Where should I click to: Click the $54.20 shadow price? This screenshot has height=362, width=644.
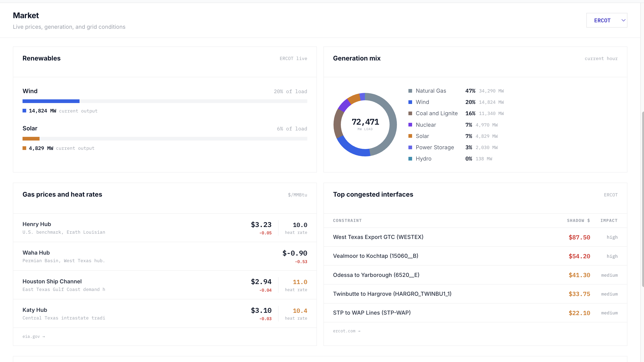point(579,256)
